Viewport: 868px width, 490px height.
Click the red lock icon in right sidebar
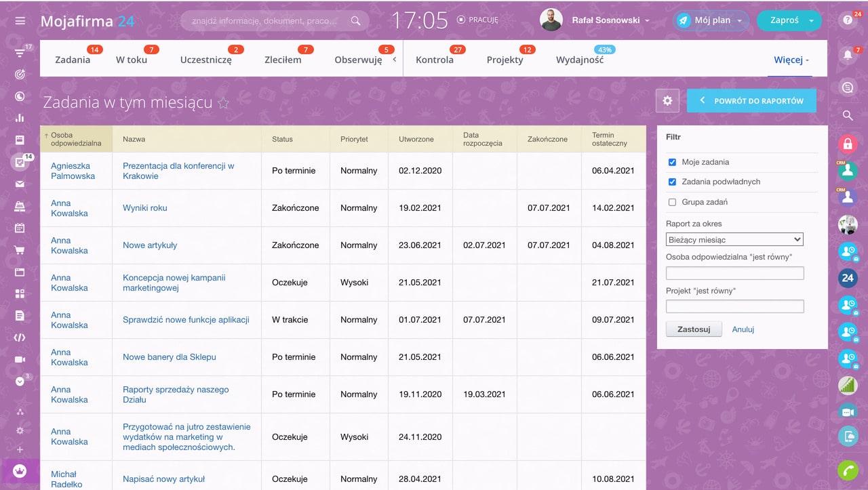tap(847, 144)
